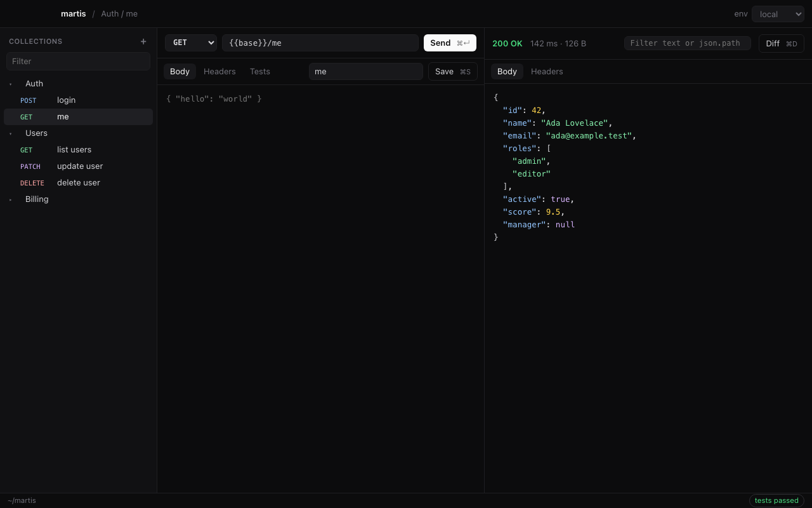Screen dimensions: 812x508
Task: Open the POST login request
Action: tap(79, 100)
